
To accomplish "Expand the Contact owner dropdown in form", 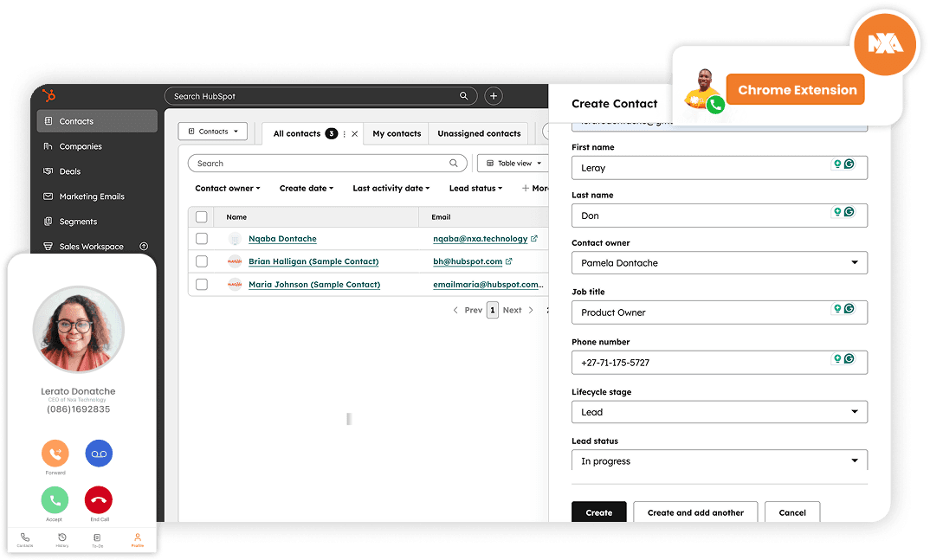I will (720, 263).
